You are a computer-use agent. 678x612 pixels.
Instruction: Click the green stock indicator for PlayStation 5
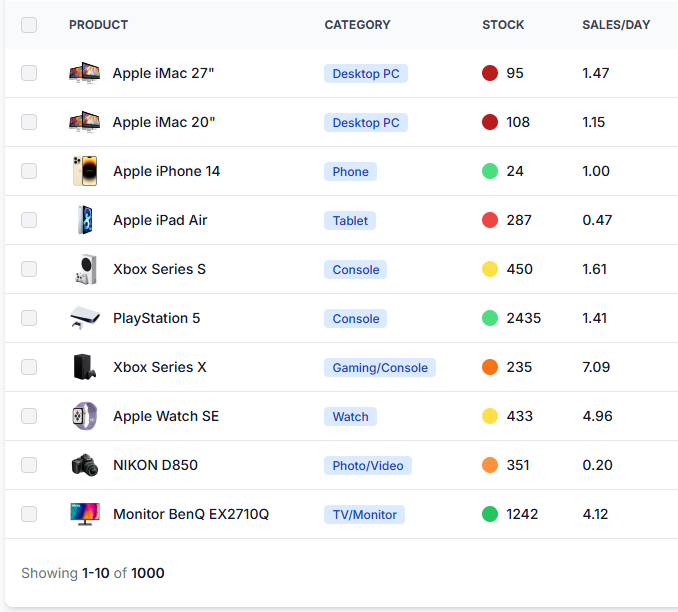point(490,318)
